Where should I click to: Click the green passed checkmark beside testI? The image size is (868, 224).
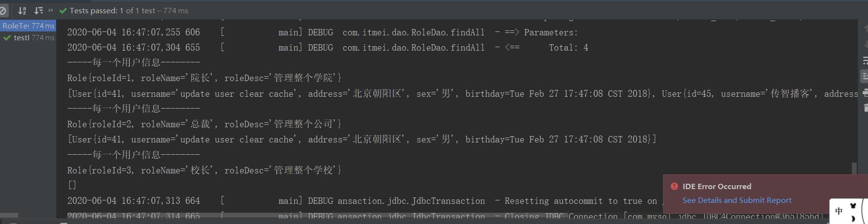(7, 37)
